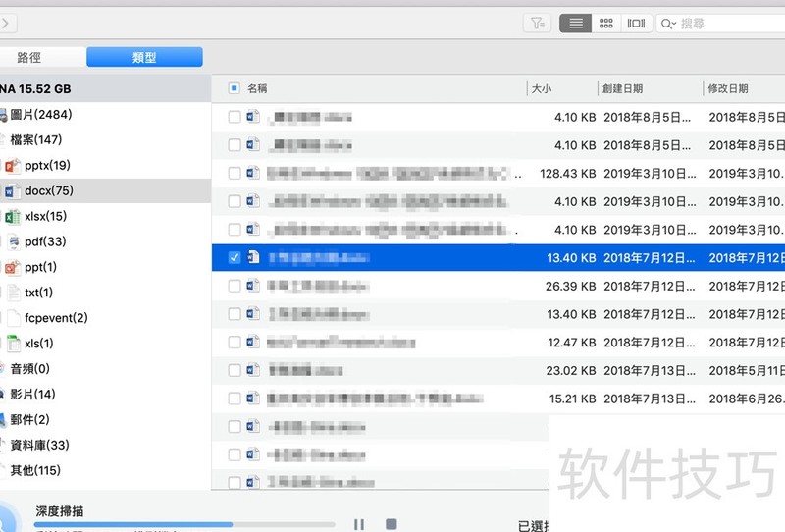The width and height of the screenshot is (785, 532).
Task: Switch to list view mode
Action: tap(575, 23)
